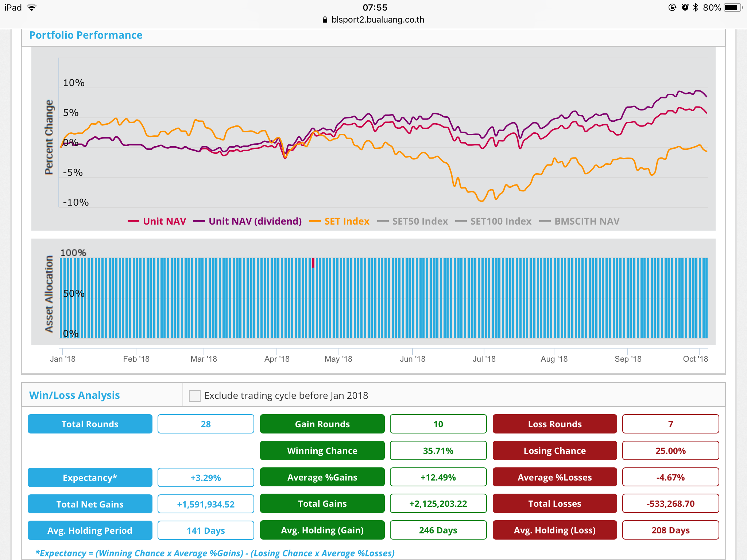This screenshot has height=560, width=747.
Task: Tap the Bluetooth icon in status bar
Action: pyautogui.click(x=696, y=8)
